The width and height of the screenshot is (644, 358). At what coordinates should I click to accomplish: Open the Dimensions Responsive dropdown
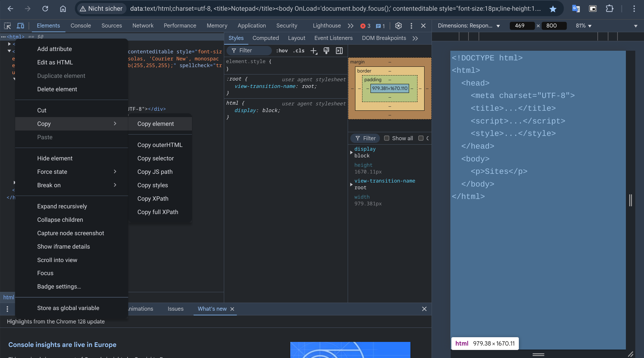tap(469, 26)
